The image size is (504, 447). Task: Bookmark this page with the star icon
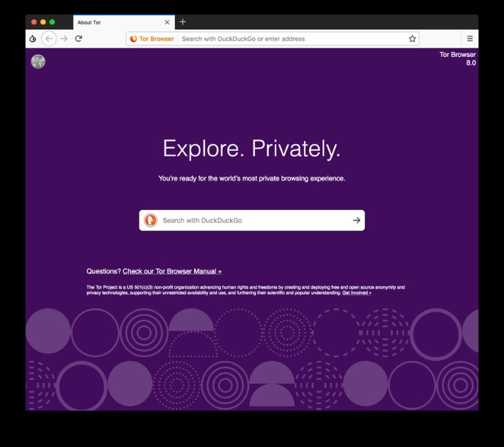click(x=412, y=39)
